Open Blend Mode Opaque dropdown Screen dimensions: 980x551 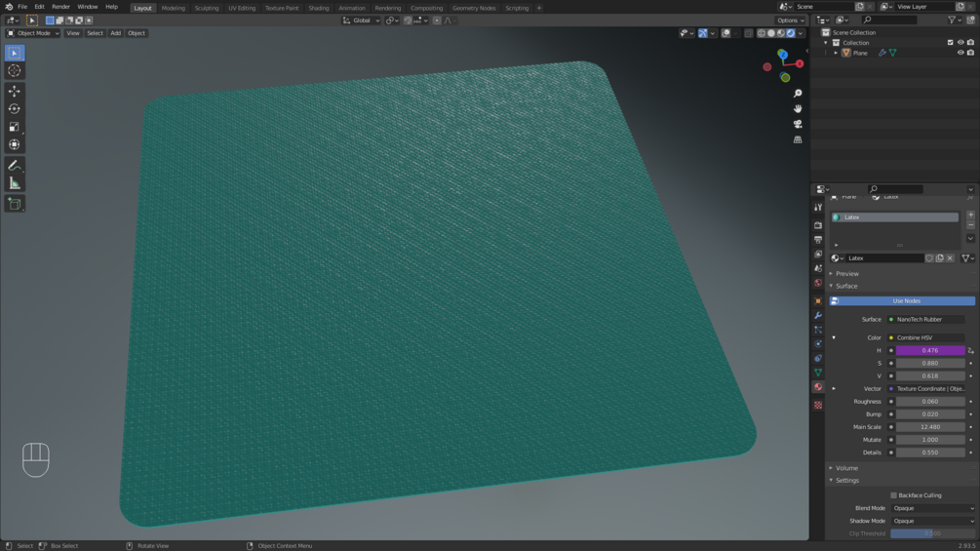pos(933,508)
